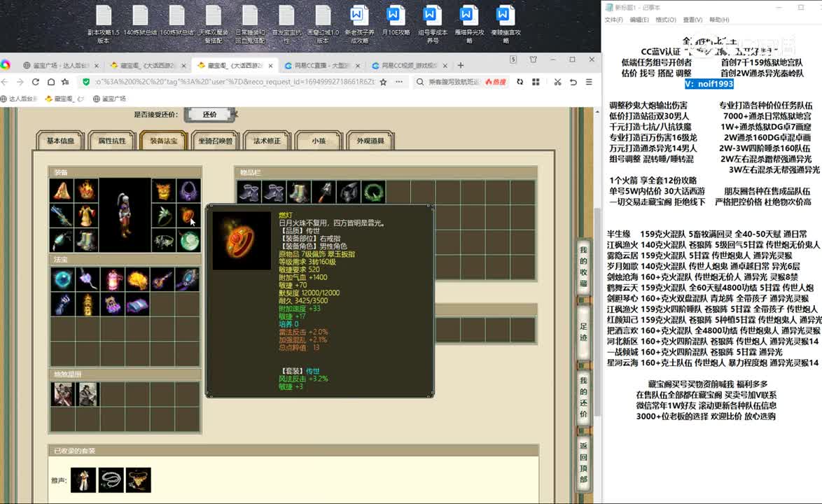The width and height of the screenshot is (822, 504).
Task: Select the dark helmet inventory item
Action: 349,192
